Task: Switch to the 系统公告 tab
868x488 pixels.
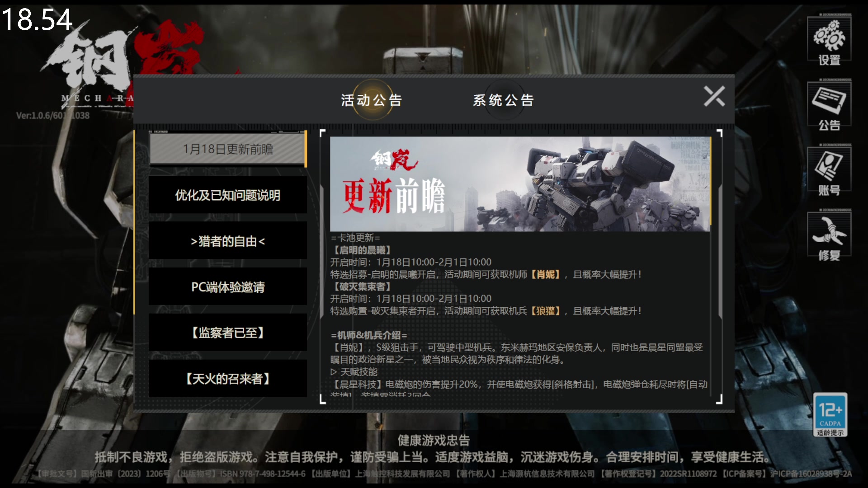Action: tap(503, 100)
